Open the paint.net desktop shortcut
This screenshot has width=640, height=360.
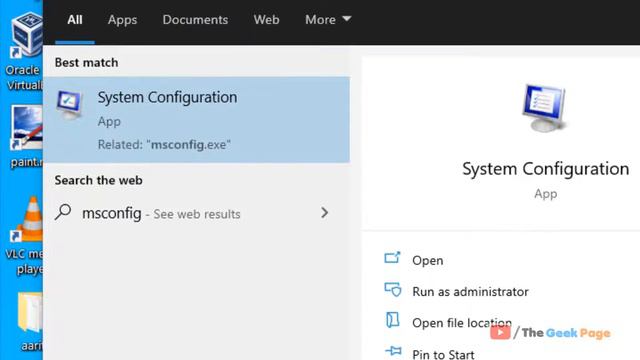26,136
